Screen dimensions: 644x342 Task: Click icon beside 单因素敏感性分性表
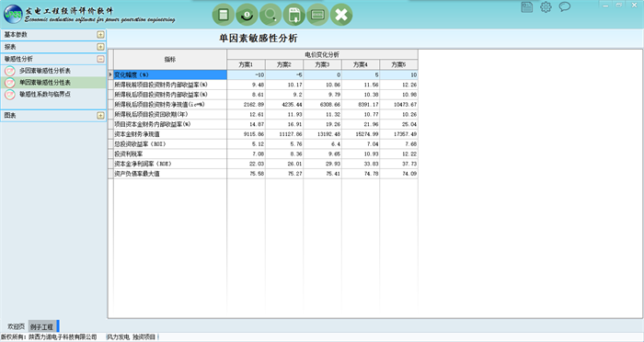[x=10, y=83]
